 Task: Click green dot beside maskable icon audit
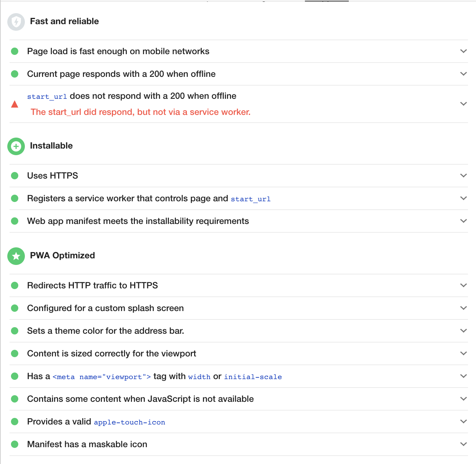15,444
